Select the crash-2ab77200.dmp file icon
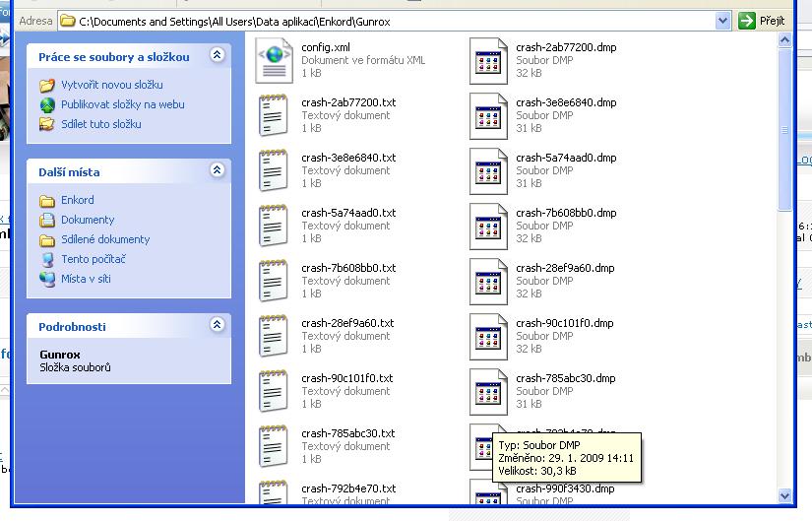The image size is (812, 521). (488, 60)
